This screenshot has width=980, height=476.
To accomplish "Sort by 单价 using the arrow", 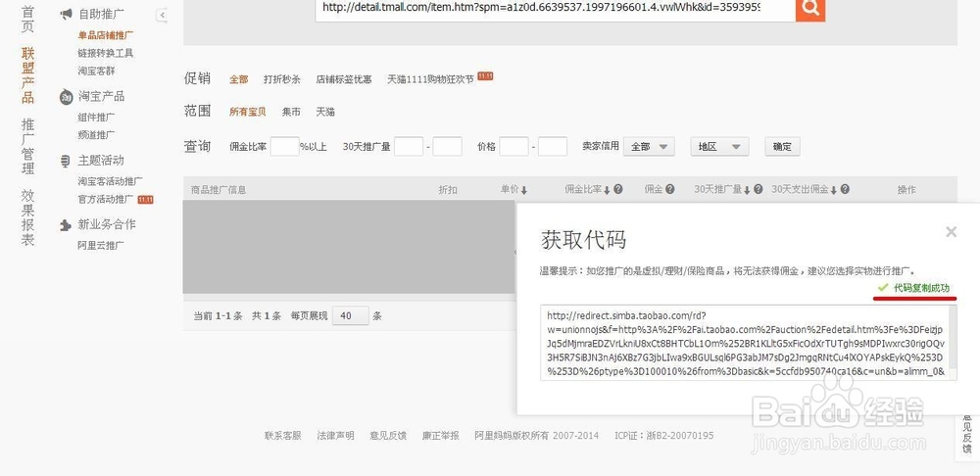I will 523,190.
